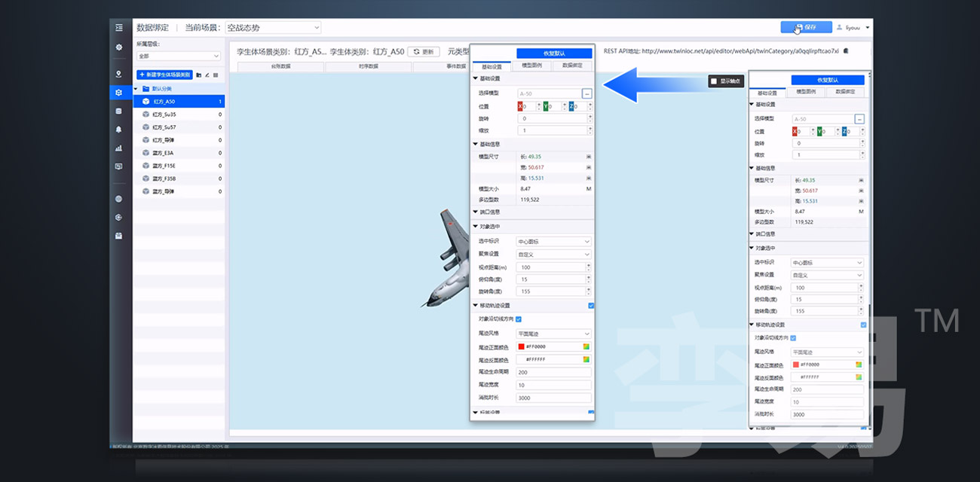
Task: Open color picker for 尾迹正面颜色 in enlarged panel
Action: point(586,347)
